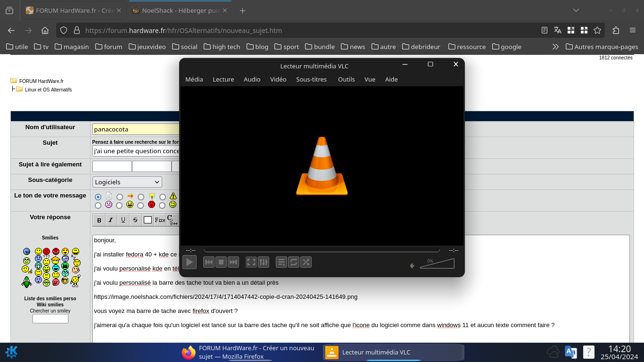This screenshot has width=644, height=362.
Task: Select the orange arrow tone radio button
Action: [x=120, y=197]
